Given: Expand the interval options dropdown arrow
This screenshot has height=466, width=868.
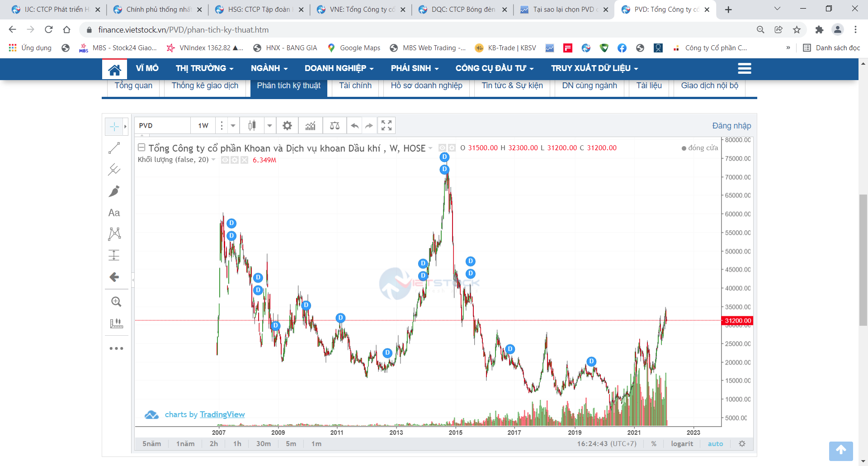Looking at the screenshot, I should click(x=233, y=126).
